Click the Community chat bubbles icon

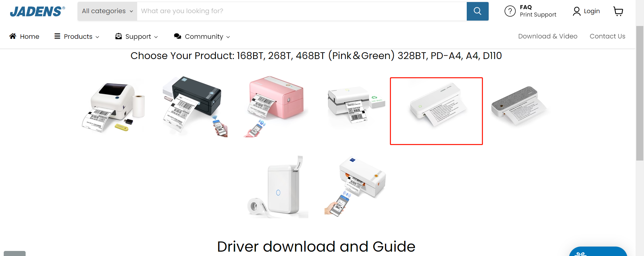click(178, 36)
